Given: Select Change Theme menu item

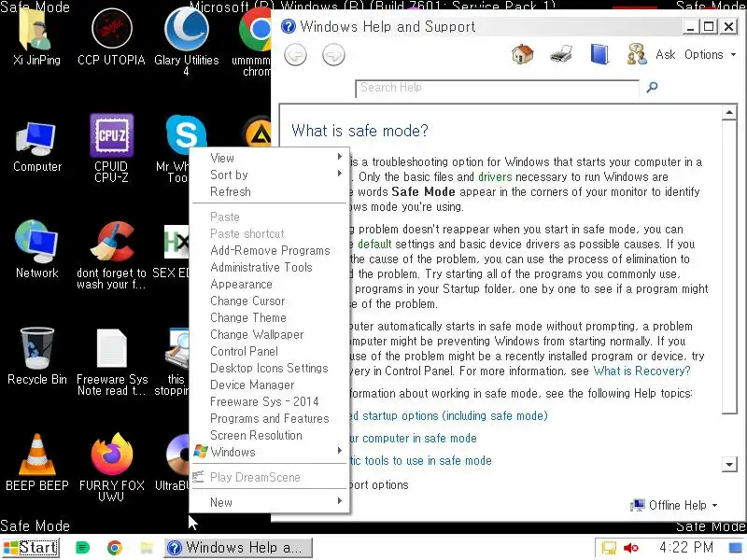Looking at the screenshot, I should [x=269, y=317].
